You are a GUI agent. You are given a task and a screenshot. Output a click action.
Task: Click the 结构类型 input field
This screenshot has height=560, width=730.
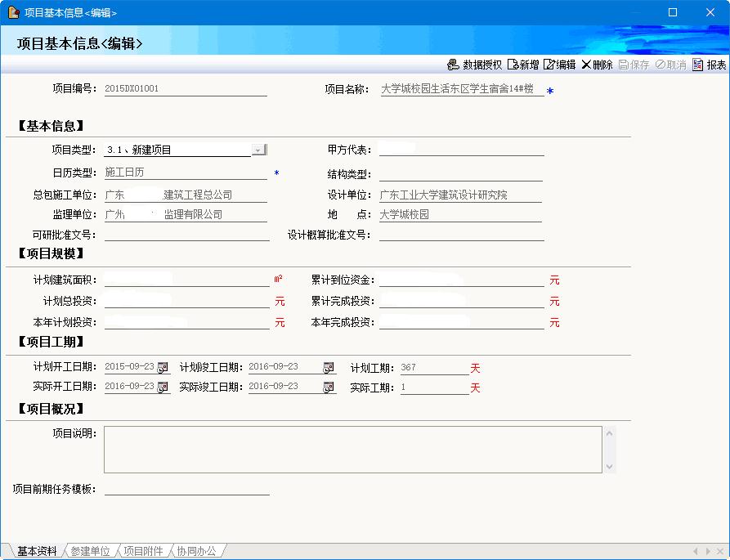pos(460,174)
